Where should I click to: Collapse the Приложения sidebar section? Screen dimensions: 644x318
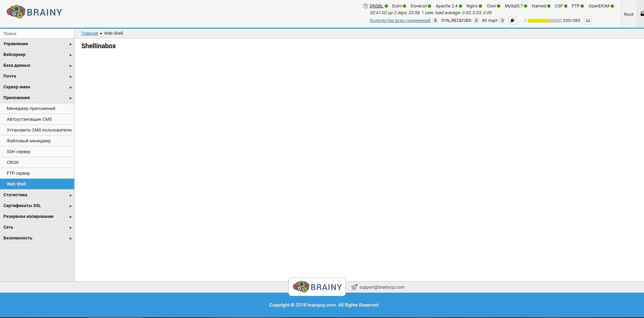[x=37, y=98]
